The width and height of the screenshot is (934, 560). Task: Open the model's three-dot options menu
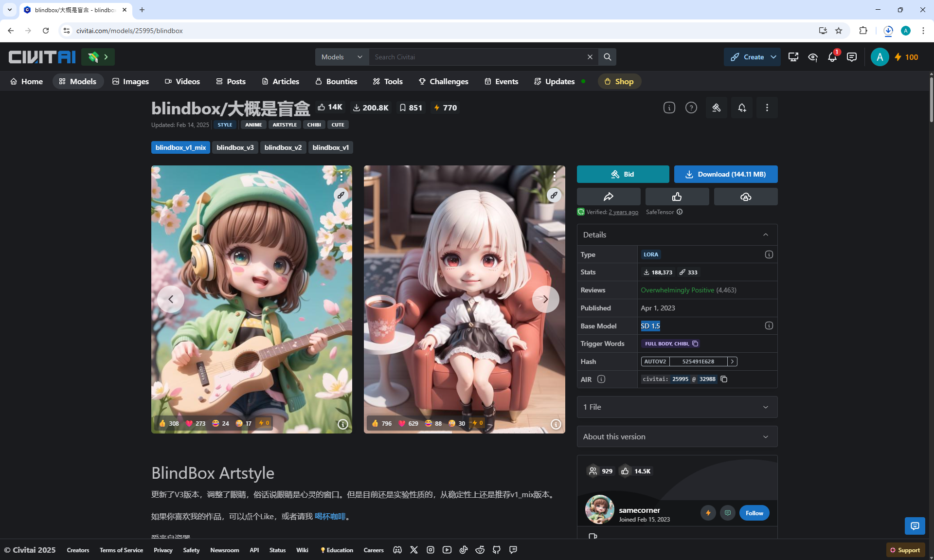click(x=767, y=108)
